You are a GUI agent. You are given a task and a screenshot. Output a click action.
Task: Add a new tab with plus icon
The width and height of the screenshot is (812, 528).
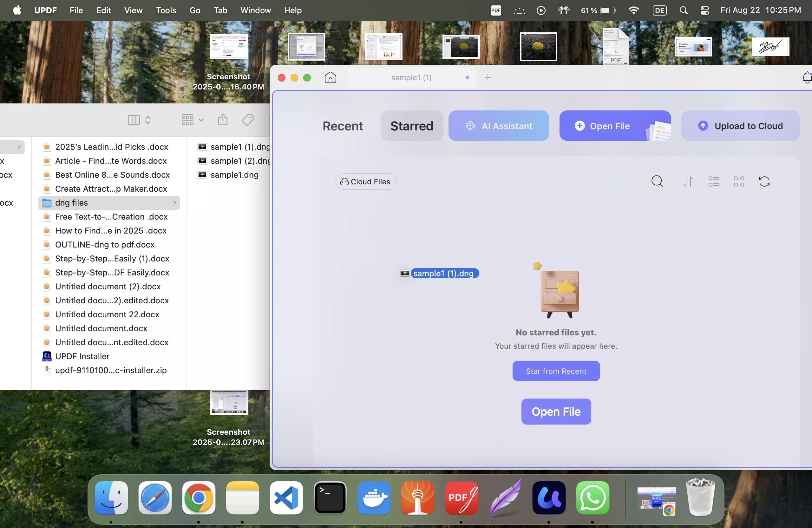[x=488, y=78]
